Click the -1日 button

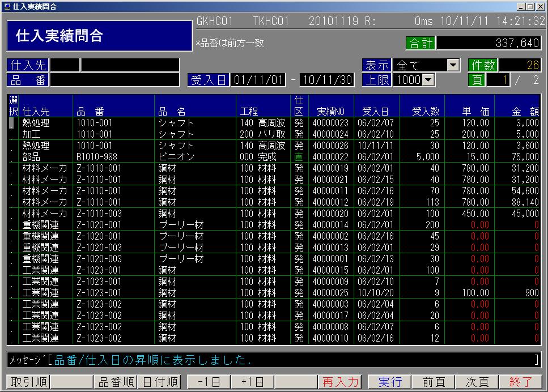click(209, 381)
